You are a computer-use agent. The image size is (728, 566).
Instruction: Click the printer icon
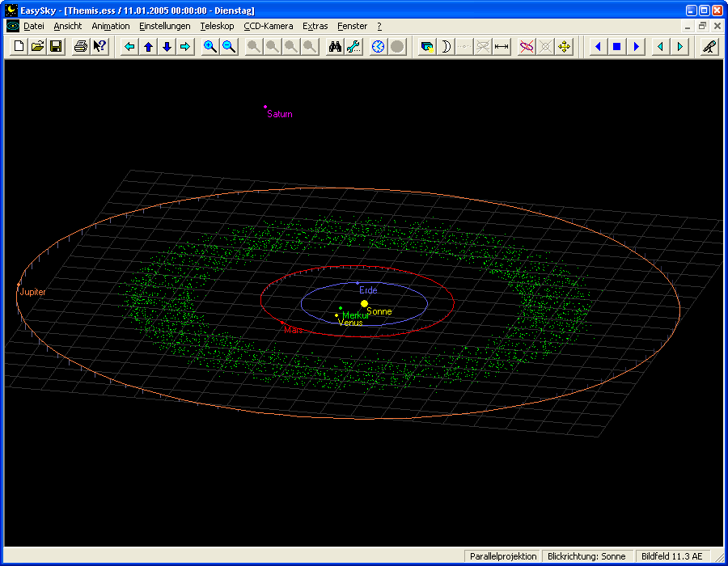click(81, 47)
